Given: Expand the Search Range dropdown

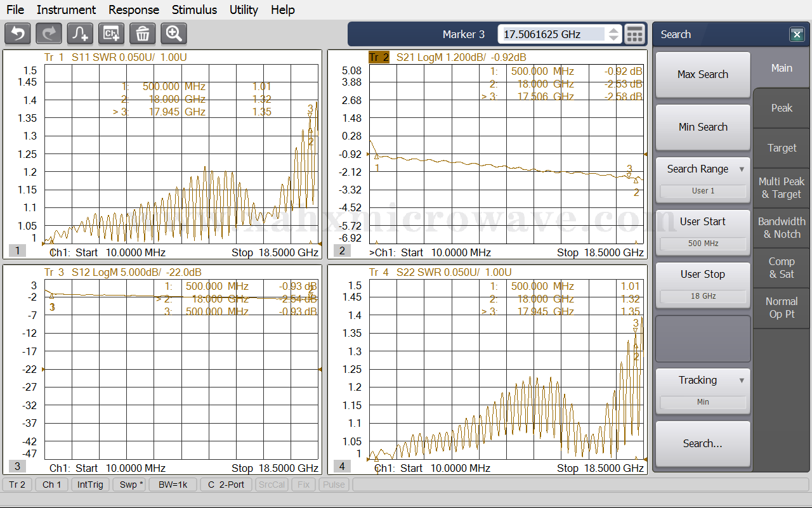Looking at the screenshot, I should (x=742, y=169).
